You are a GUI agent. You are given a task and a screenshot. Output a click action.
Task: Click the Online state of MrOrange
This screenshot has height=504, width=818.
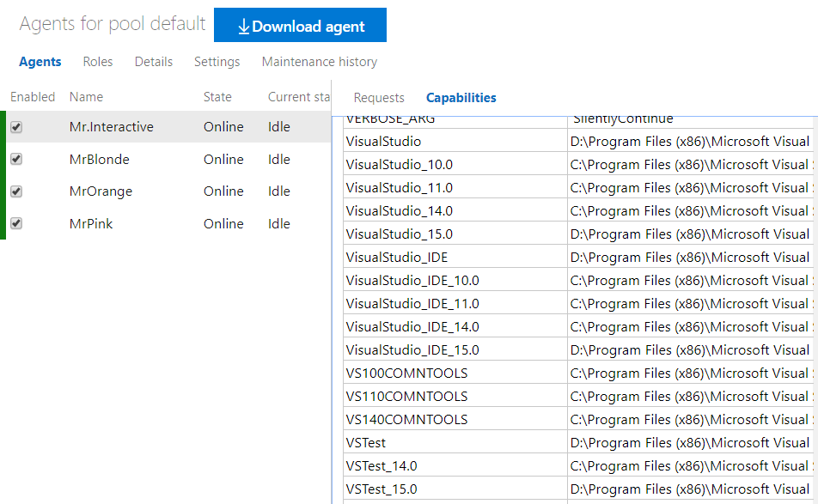[223, 191]
